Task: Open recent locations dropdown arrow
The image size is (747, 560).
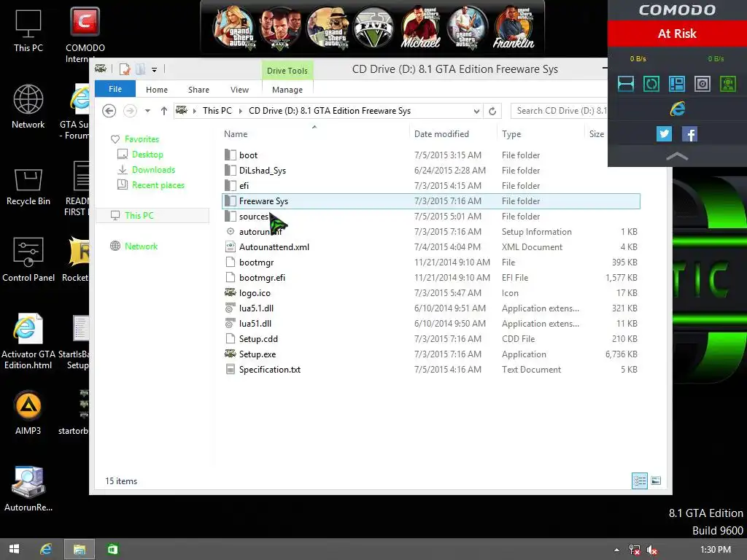Action: click(x=147, y=111)
